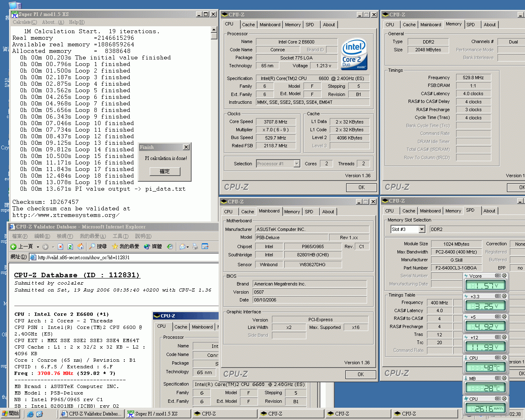Click the Chipset P965/G965 value
Image resolution: width=525 pixels, height=420 pixels.
(313, 247)
